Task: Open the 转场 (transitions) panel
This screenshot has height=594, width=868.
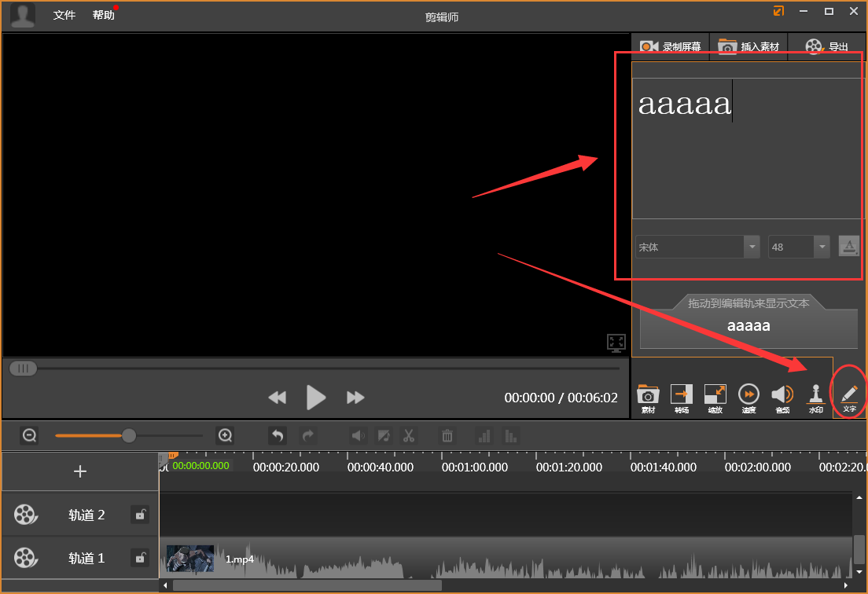Action: coord(682,398)
